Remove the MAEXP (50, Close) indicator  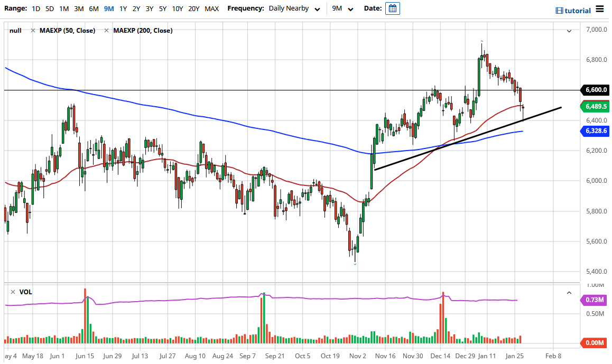click(x=33, y=31)
